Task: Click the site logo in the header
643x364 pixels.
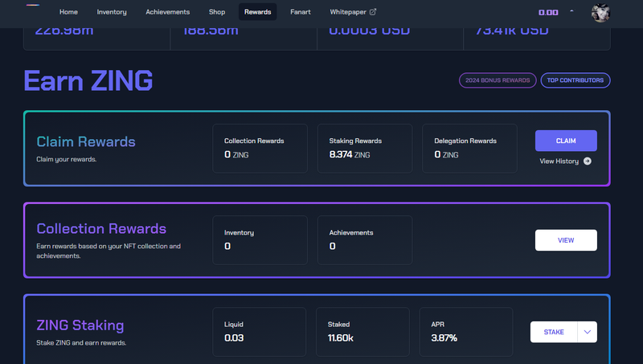Action: tap(33, 5)
